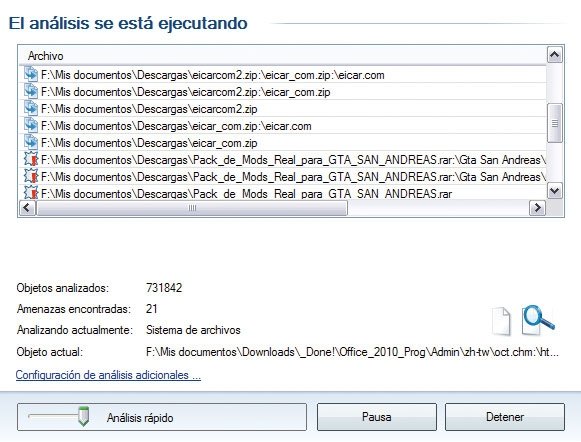581x442 pixels.
Task: Select the F:\Mis documentos\Descargas\eicar_com.zip entry
Action: coord(283,143)
